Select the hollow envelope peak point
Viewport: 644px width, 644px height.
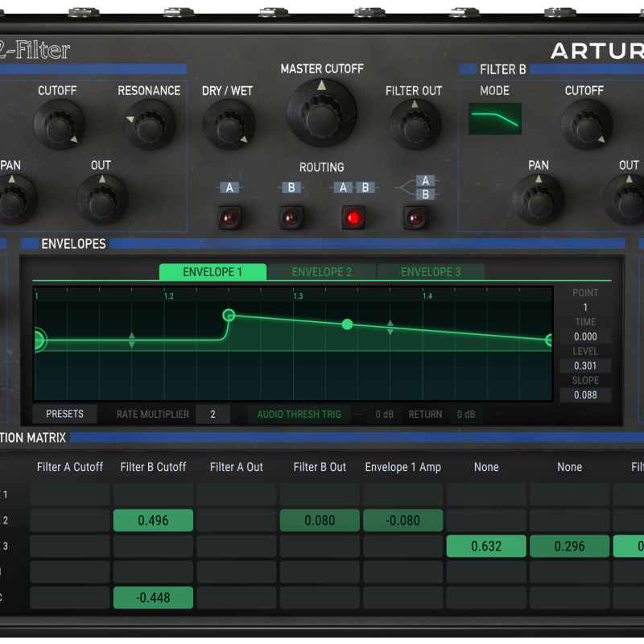[x=229, y=316]
